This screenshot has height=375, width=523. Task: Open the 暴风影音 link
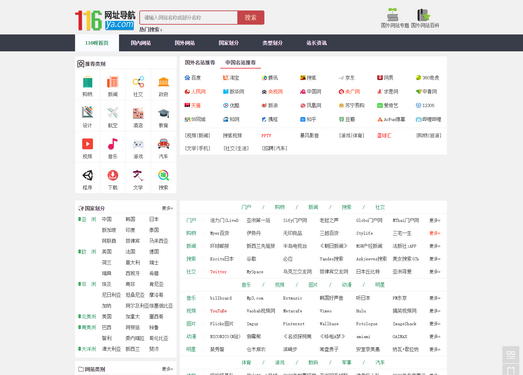pyautogui.click(x=310, y=135)
